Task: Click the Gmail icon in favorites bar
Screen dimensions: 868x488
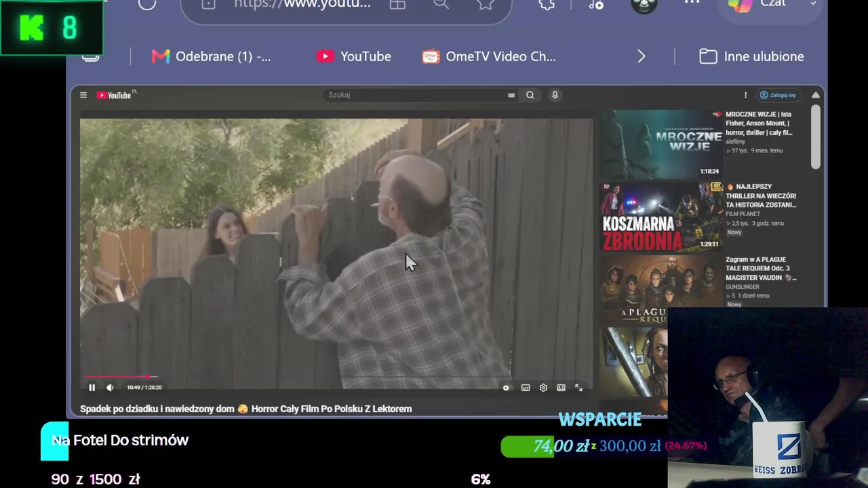Action: point(161,57)
